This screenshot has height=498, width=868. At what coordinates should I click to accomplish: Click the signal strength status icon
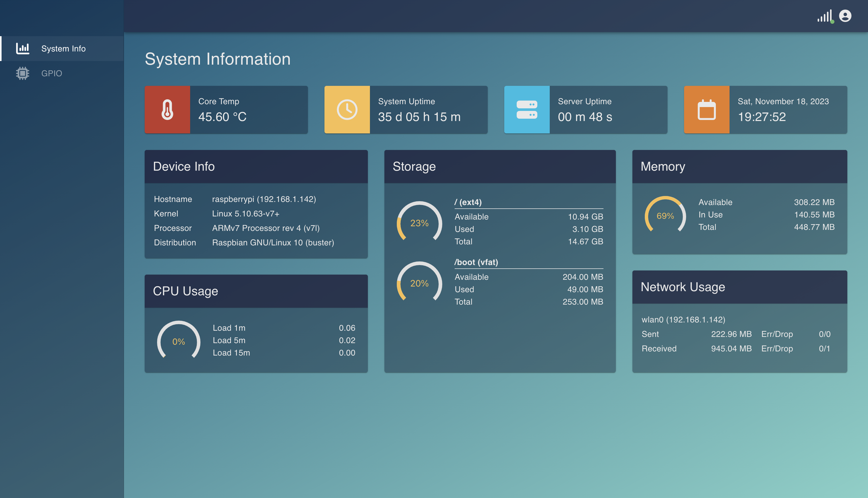pyautogui.click(x=825, y=16)
